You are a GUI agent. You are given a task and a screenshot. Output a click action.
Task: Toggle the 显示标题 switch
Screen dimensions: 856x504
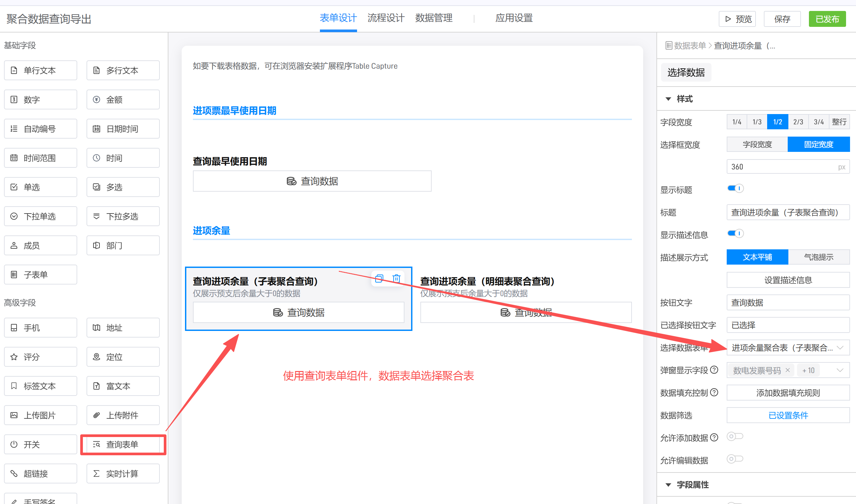735,188
